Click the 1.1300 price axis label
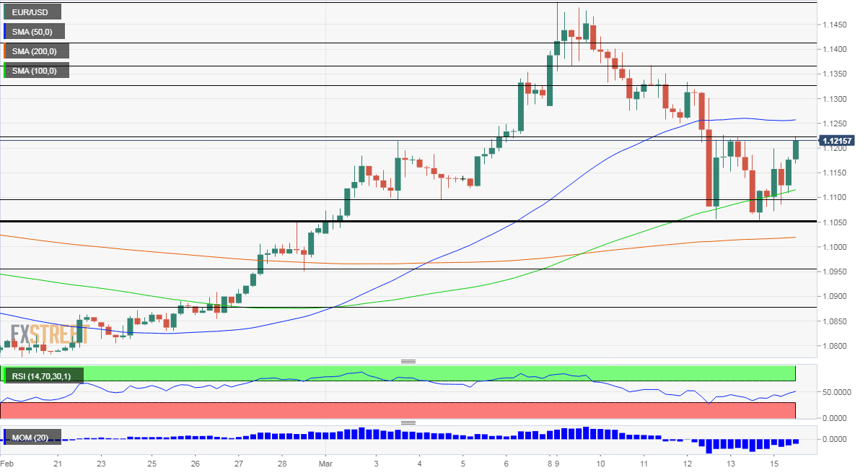Image resolution: width=868 pixels, height=473 pixels. click(834, 99)
